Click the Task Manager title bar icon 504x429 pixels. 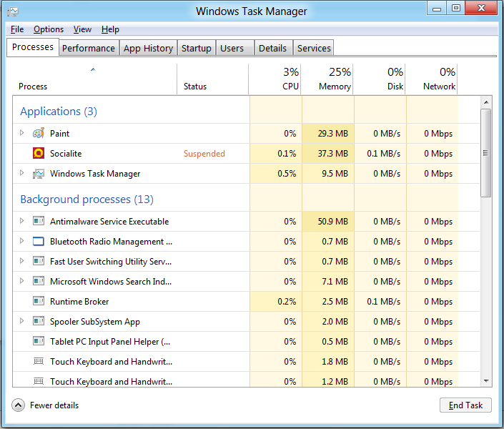[x=12, y=11]
